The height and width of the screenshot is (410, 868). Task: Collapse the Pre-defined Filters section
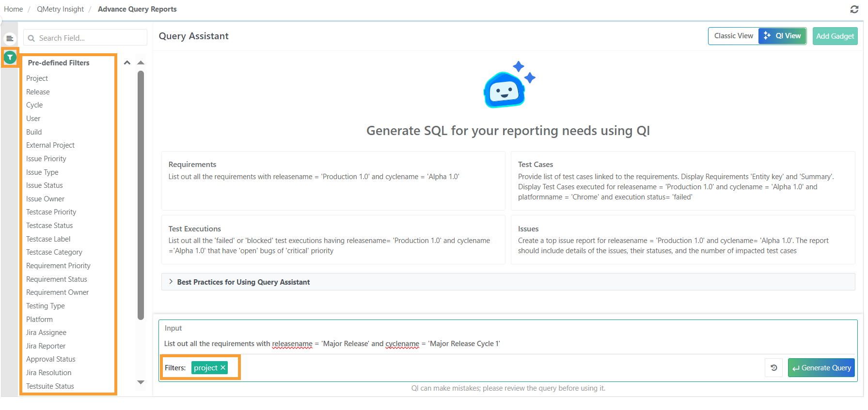click(x=127, y=63)
